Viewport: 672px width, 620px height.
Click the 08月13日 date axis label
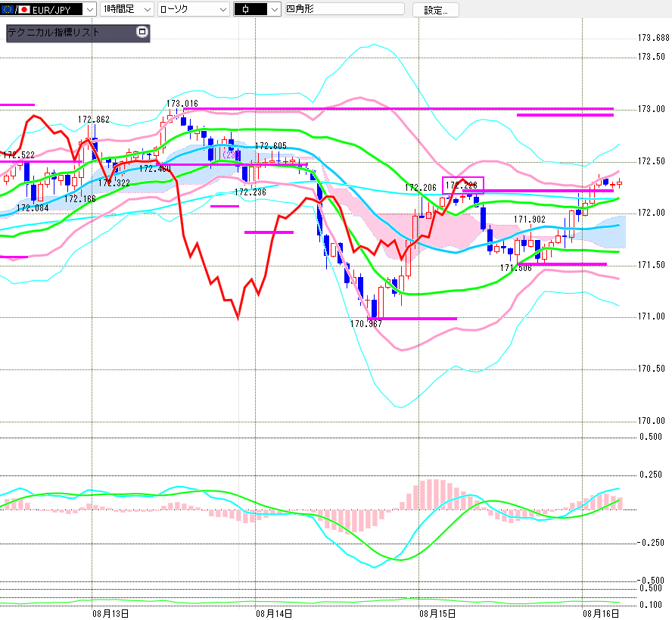(x=110, y=614)
